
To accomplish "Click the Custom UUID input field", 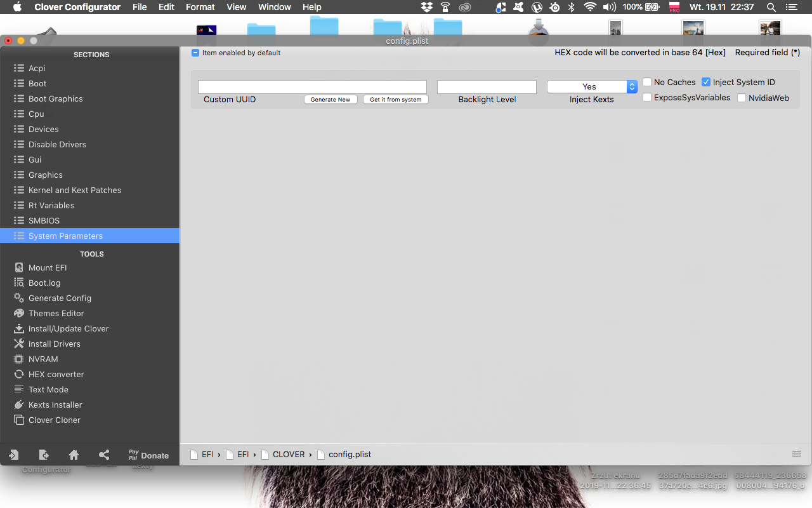I will pos(312,87).
